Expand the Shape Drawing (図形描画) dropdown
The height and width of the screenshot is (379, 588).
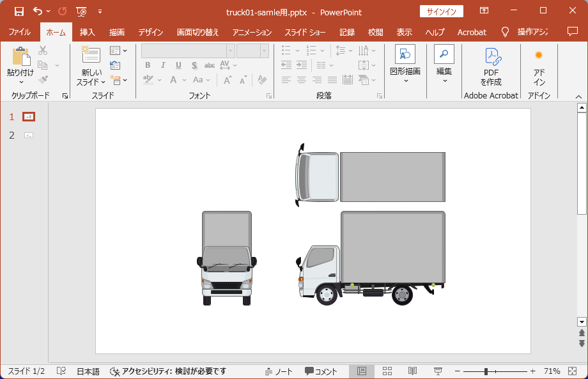(x=405, y=81)
